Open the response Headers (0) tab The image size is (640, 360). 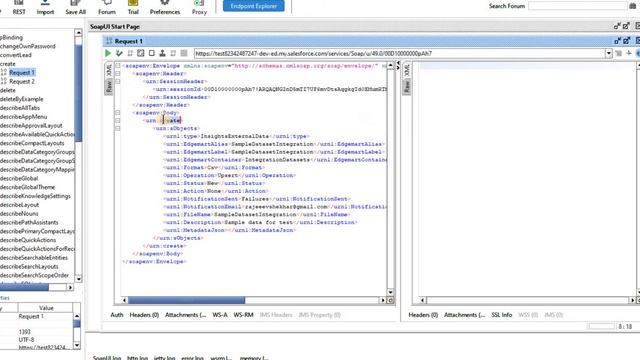[x=423, y=315]
